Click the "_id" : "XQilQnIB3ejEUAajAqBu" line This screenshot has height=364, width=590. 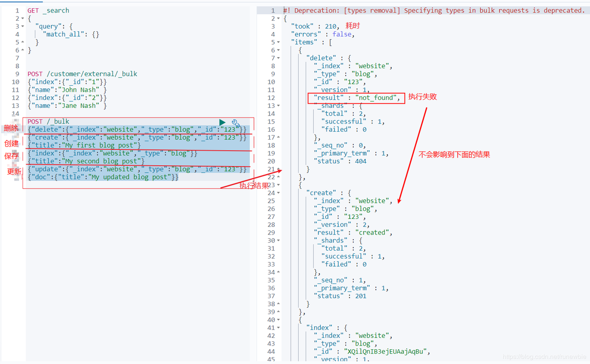[x=372, y=352]
